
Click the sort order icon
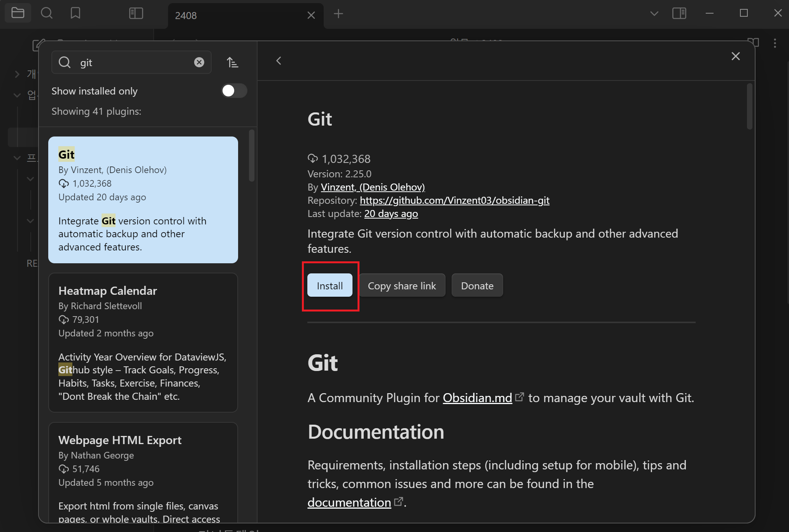coord(232,62)
